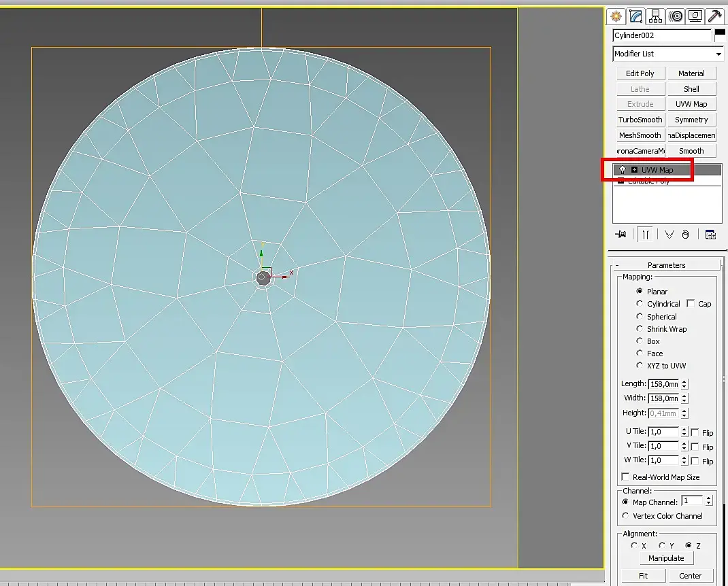This screenshot has width=728, height=586.
Task: Open the Display panel tab
Action: 695,16
